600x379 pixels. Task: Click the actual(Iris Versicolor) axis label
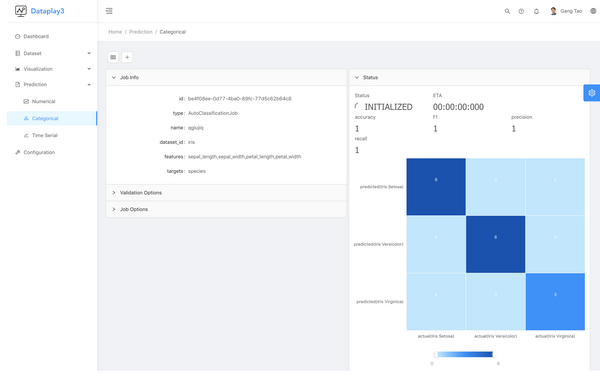coord(496,336)
